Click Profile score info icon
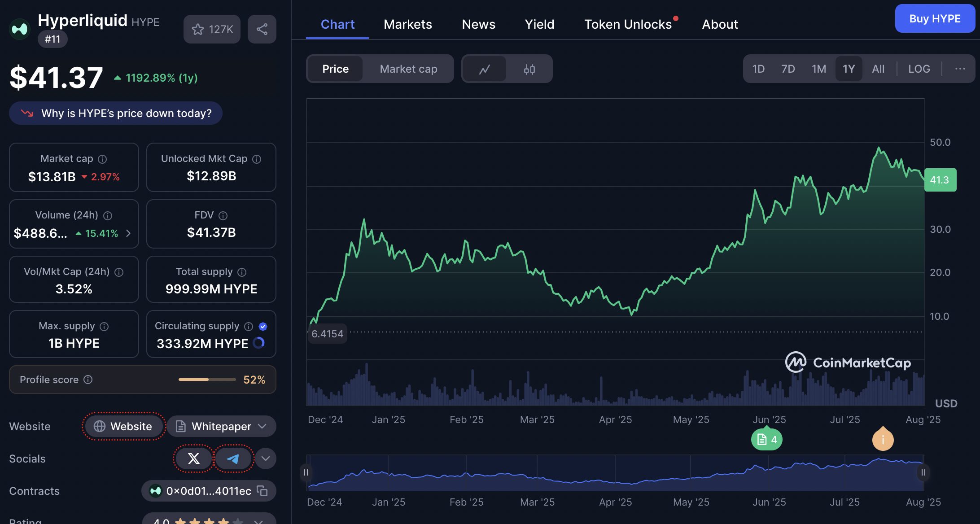 point(88,380)
